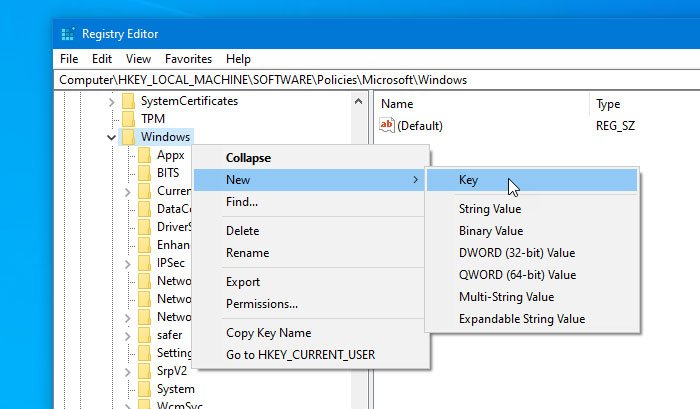700x409 pixels.
Task: Choose Copy Key Name
Action: click(309, 333)
